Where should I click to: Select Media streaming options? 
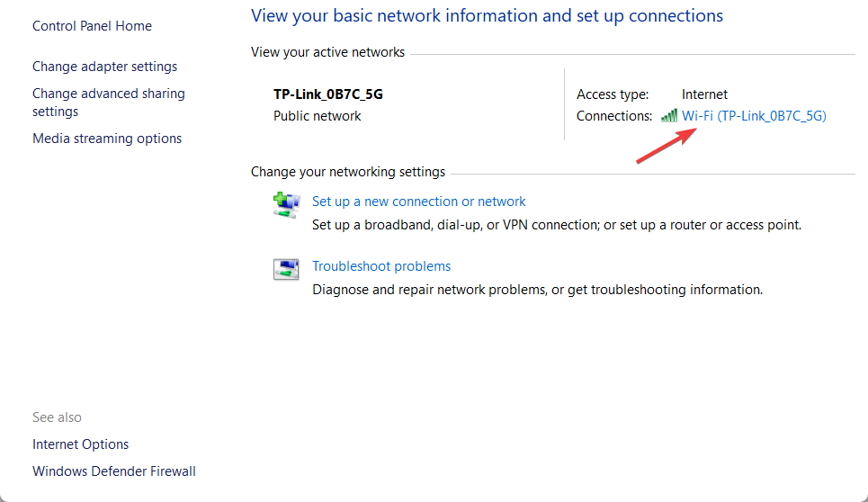(107, 139)
